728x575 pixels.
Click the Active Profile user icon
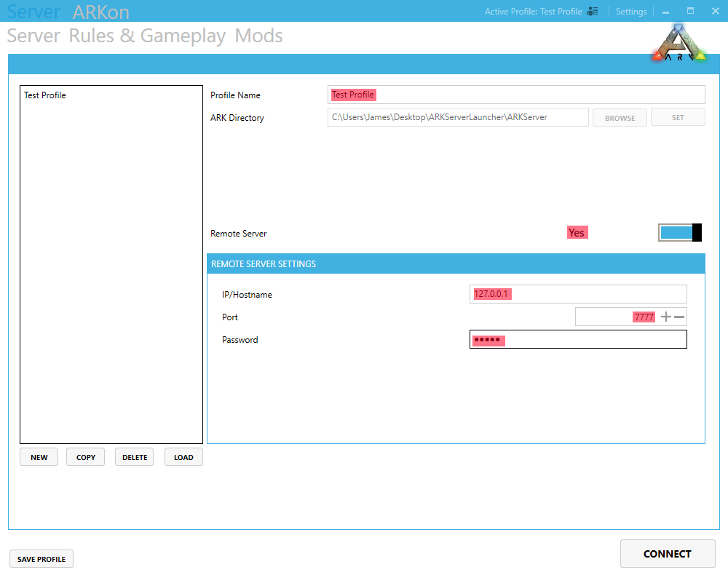click(x=592, y=11)
